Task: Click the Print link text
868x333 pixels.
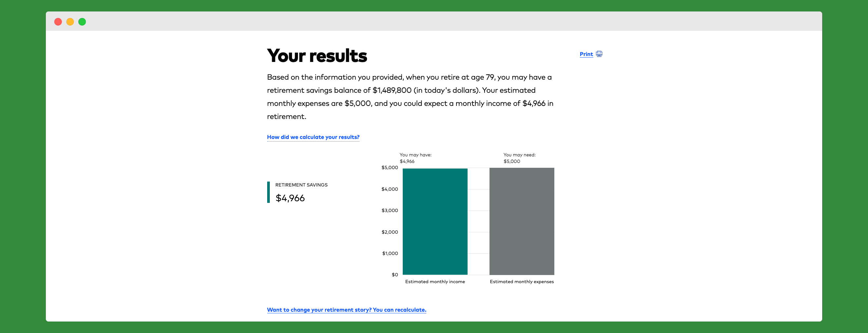Action: click(x=586, y=54)
